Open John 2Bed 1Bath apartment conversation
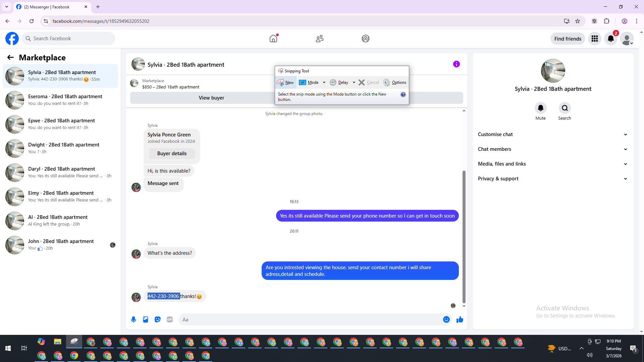Viewport: 644px width, 362px height. 60,245
